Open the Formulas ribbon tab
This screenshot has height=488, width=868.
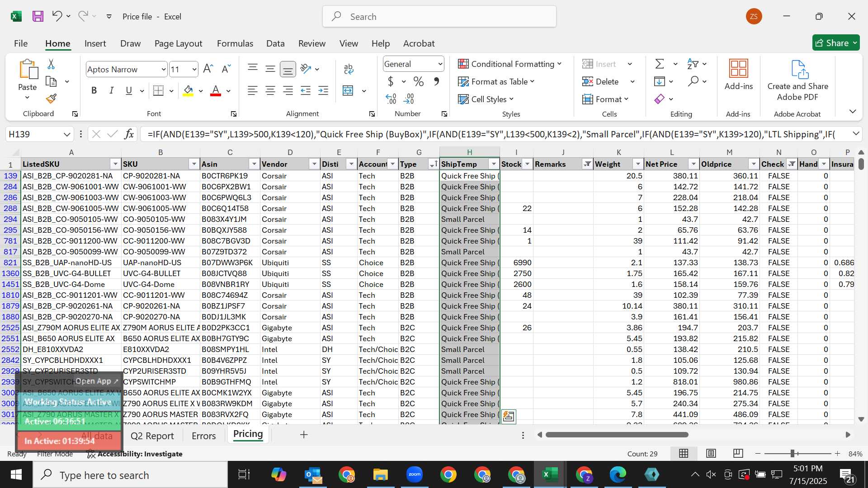[235, 43]
